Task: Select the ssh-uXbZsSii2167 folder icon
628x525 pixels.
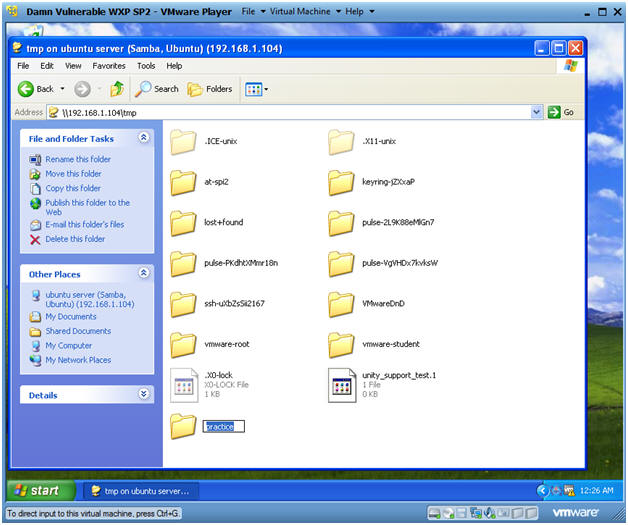Action: tap(183, 304)
